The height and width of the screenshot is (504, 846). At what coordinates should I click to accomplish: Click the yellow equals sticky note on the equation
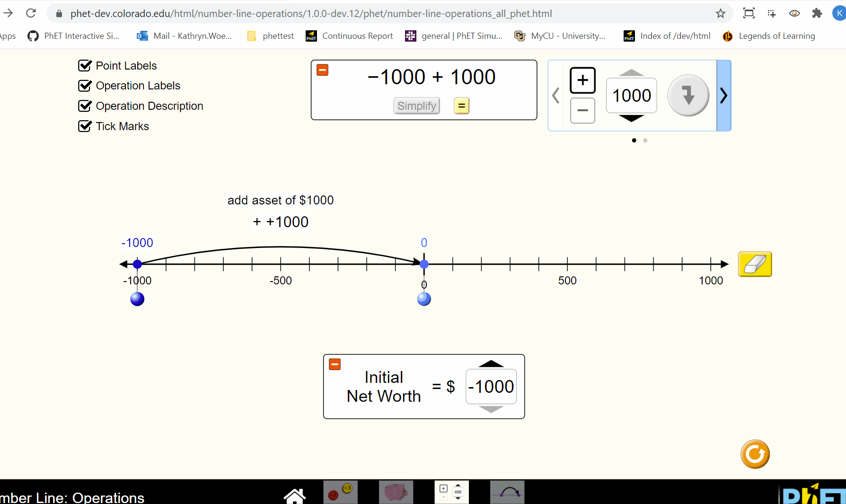click(x=461, y=106)
